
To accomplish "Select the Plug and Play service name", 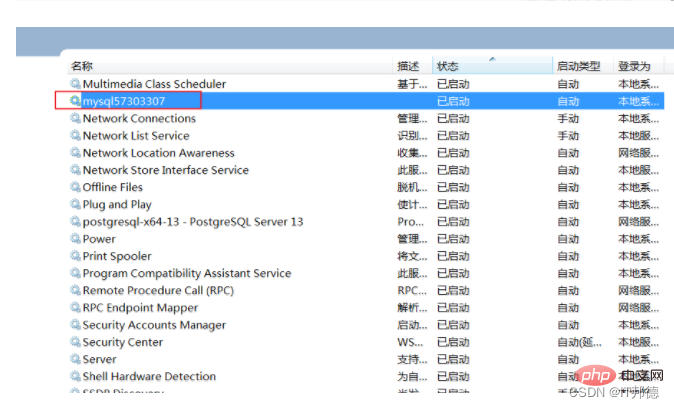I will click(x=117, y=204).
